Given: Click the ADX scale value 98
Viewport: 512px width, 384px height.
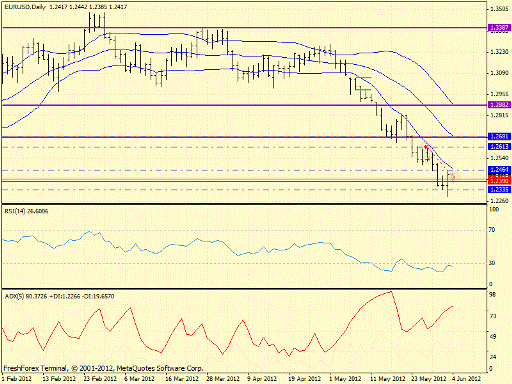Looking at the screenshot, I should pyautogui.click(x=492, y=295).
